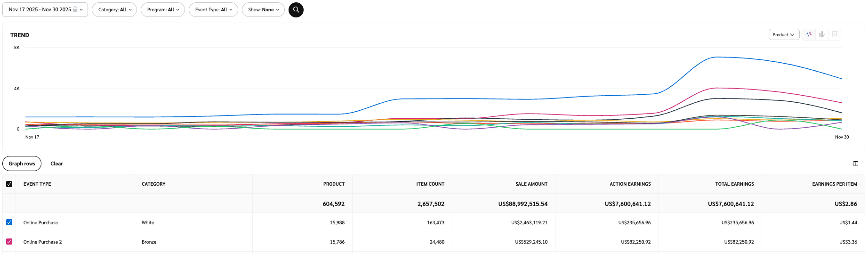This screenshot has width=868, height=254.
Task: Switch to line chart view
Action: [x=809, y=34]
